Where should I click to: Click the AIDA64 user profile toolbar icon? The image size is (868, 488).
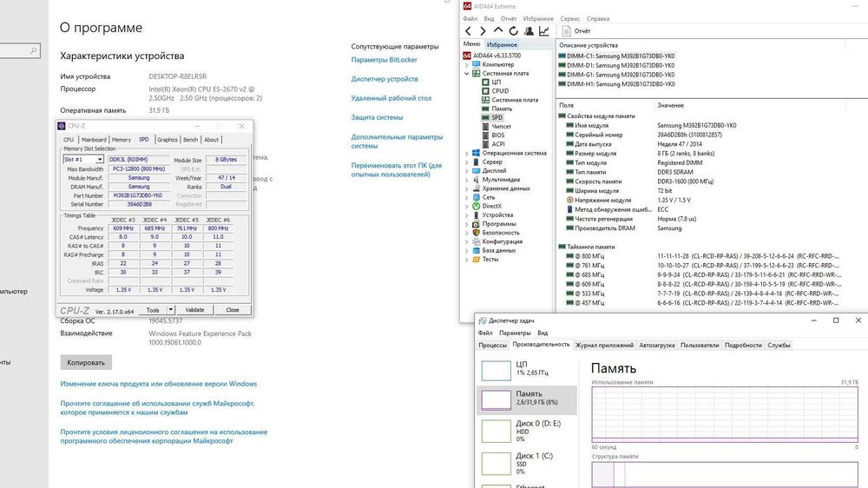coord(529,31)
